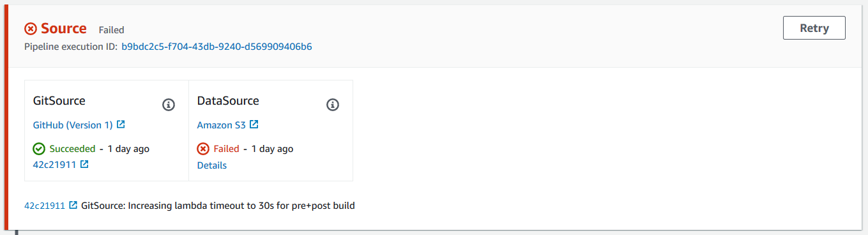The width and height of the screenshot is (868, 235).
Task: Click the red failed icon beside Source heading
Action: [31, 29]
